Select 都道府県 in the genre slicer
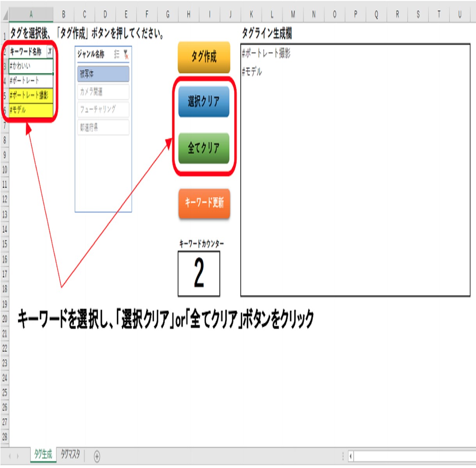Image resolution: width=476 pixels, height=468 pixels. coord(103,128)
